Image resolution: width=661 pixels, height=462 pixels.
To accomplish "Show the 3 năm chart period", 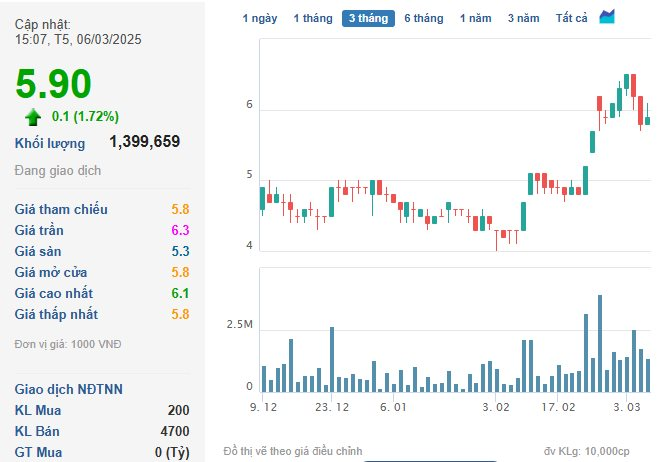I will (523, 18).
